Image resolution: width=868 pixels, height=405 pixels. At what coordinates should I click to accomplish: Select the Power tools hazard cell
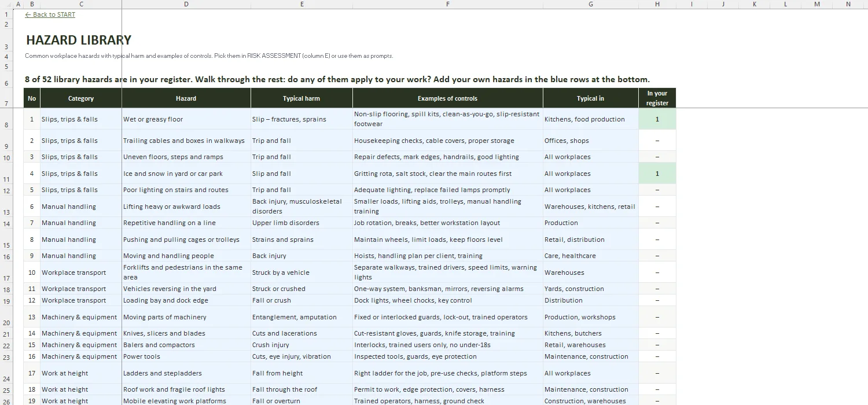[x=186, y=356]
